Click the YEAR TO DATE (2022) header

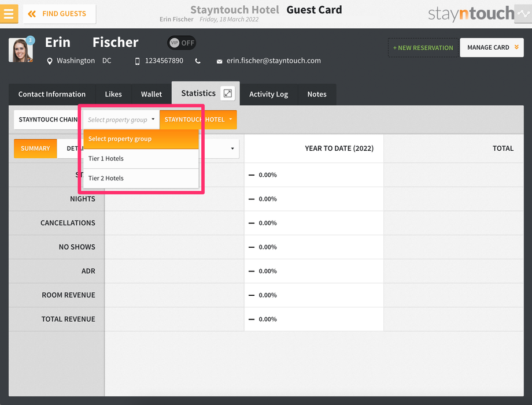point(339,148)
